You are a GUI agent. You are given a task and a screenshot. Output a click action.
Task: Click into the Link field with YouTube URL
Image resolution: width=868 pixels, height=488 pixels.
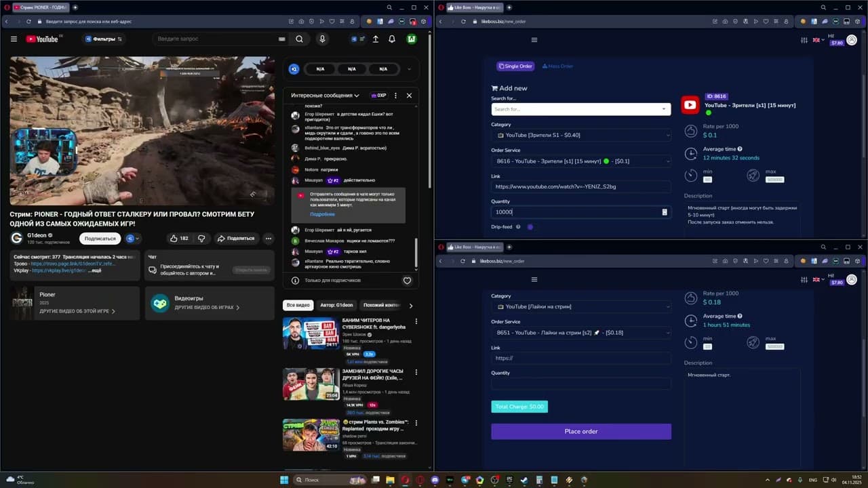(x=580, y=186)
